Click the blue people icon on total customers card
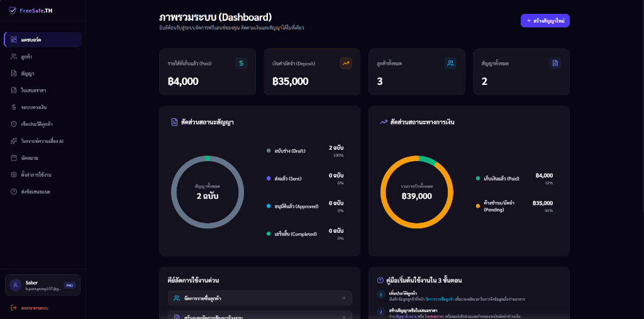This screenshot has width=644, height=319. click(450, 64)
